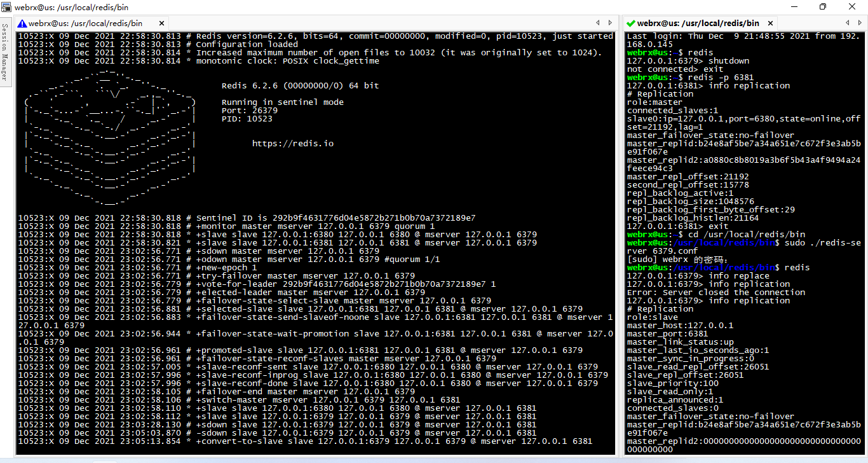The width and height of the screenshot is (868, 463).
Task: Click the 'Configuration loaded' log line
Action: (158, 45)
